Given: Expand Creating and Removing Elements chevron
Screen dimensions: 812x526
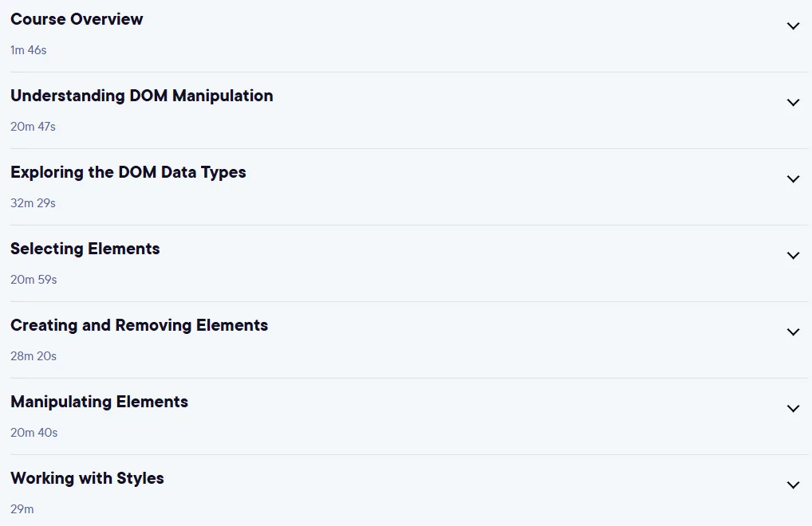Looking at the screenshot, I should (793, 332).
